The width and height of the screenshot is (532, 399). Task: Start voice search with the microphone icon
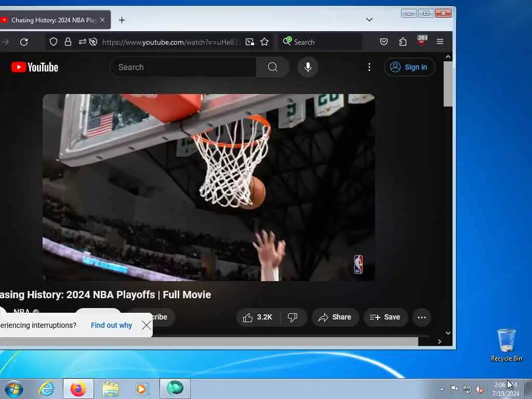(x=308, y=67)
